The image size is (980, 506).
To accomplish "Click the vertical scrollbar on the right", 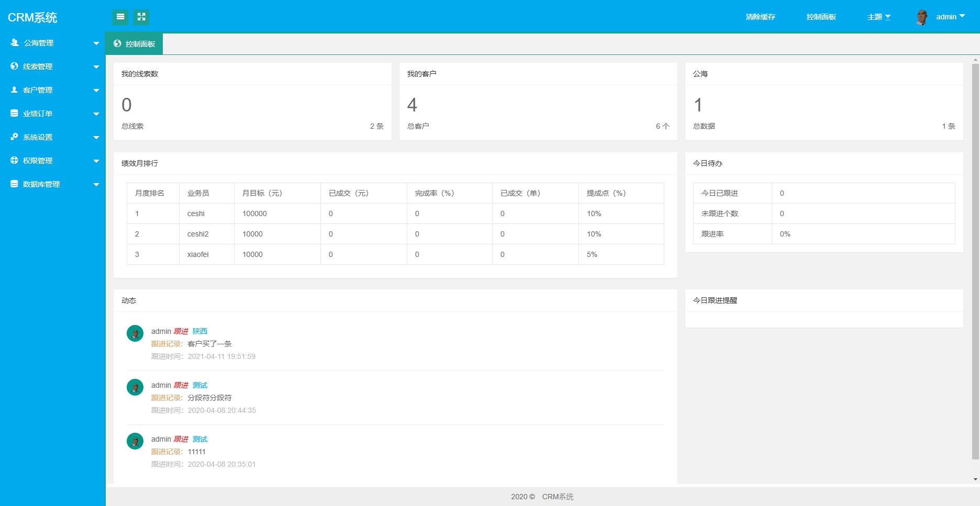I will (975, 262).
